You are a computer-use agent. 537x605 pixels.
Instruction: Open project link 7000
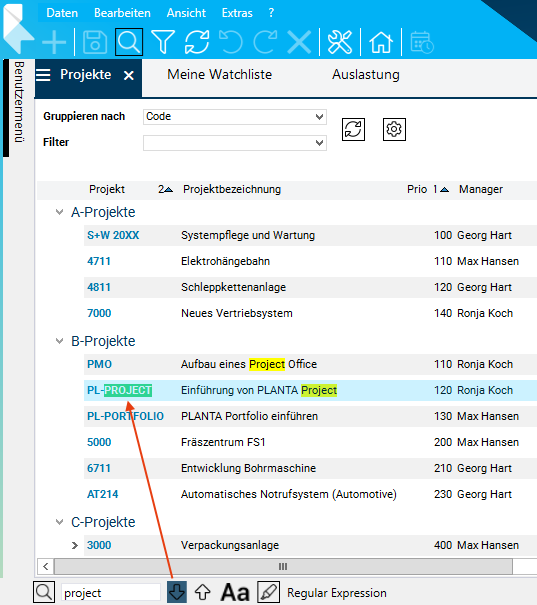pyautogui.click(x=99, y=313)
